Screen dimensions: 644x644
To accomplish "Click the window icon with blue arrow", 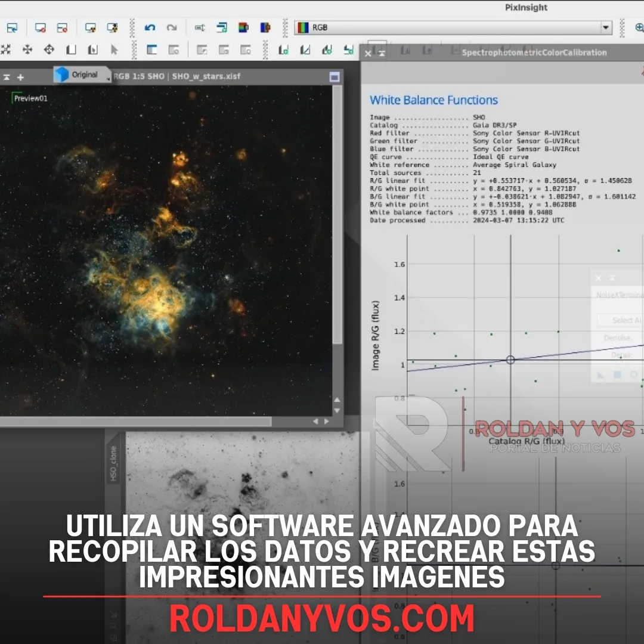I will tap(13, 27).
